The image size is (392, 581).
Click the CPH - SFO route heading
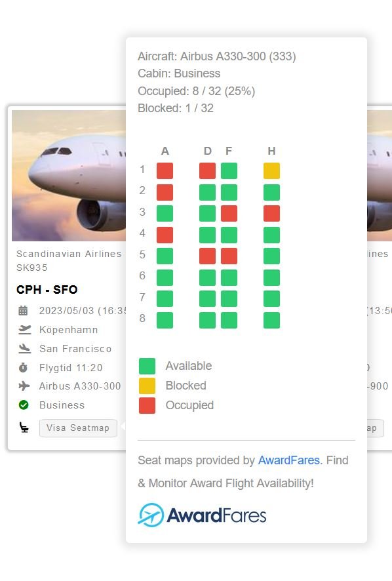[47, 289]
